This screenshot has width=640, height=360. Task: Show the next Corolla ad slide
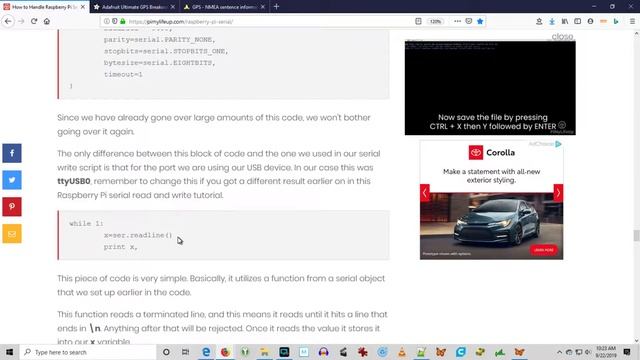(558, 193)
